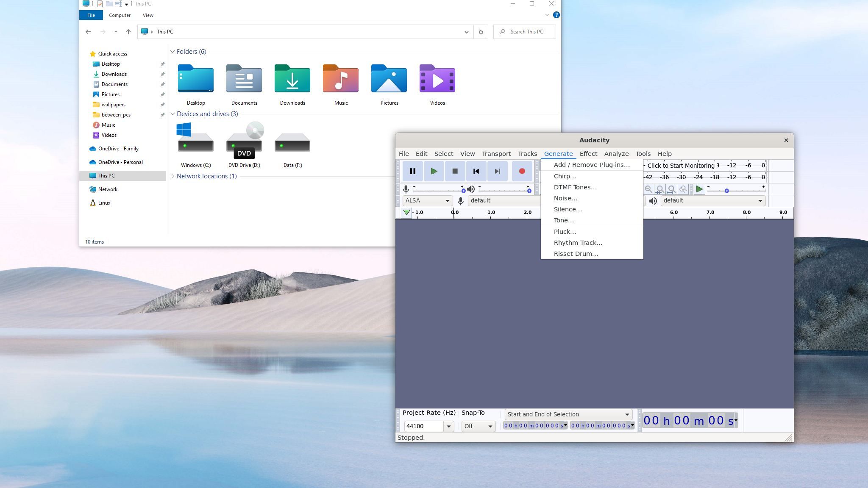Open the audio position time format arrow
Image resolution: width=868 pixels, height=488 pixels.
[736, 421]
